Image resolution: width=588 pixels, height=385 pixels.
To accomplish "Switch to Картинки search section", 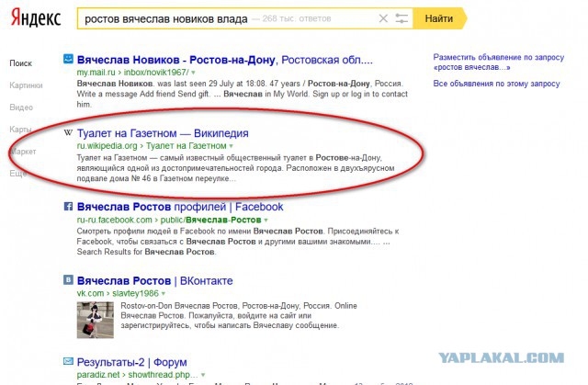I will (26, 85).
